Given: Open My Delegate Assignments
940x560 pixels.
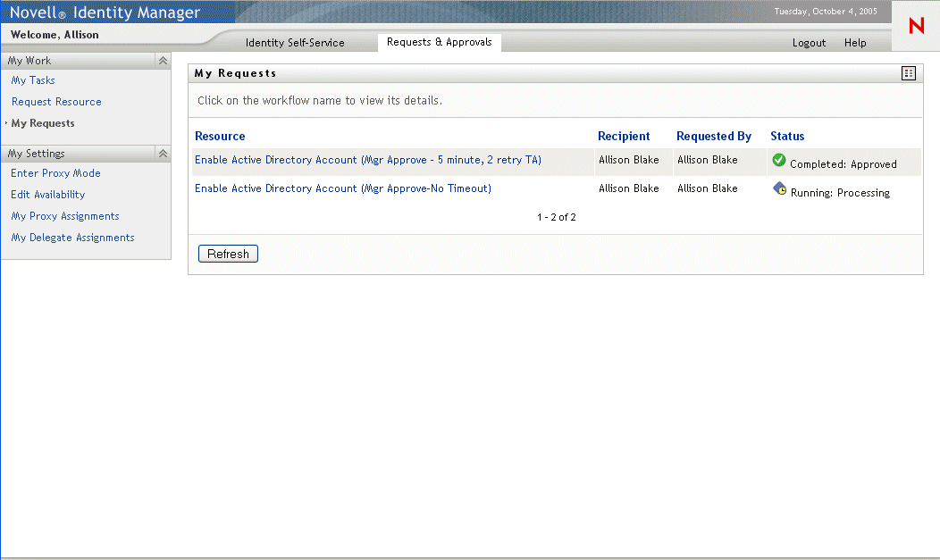Looking at the screenshot, I should [x=72, y=237].
